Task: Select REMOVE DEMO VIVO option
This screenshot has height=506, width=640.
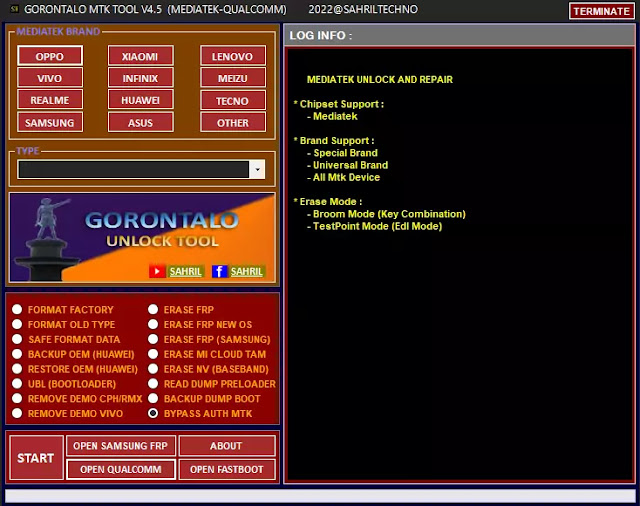Action: [17, 413]
